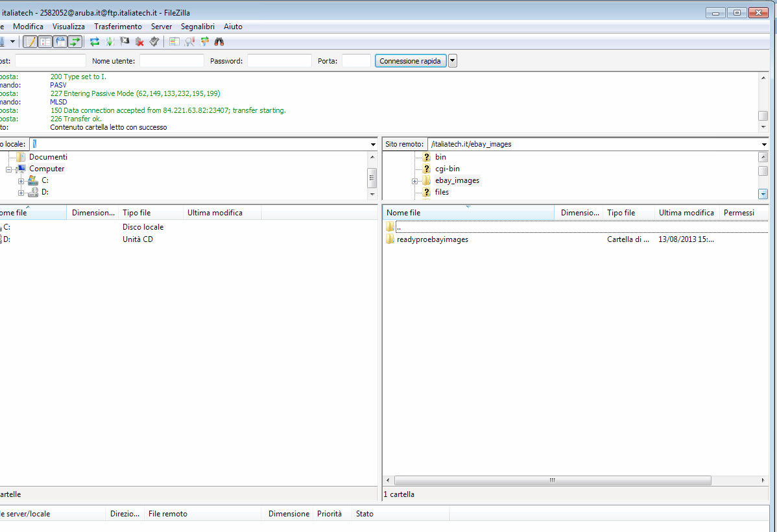Image resolution: width=777 pixels, height=532 pixels.
Task: Click the synchronized browsing toolbar icon
Action: [x=205, y=42]
